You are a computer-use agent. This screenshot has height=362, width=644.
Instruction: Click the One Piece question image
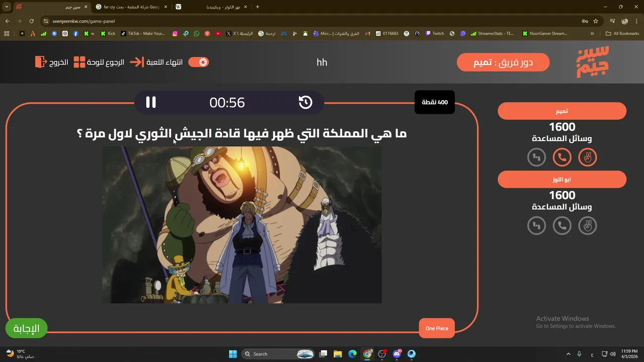(x=242, y=225)
